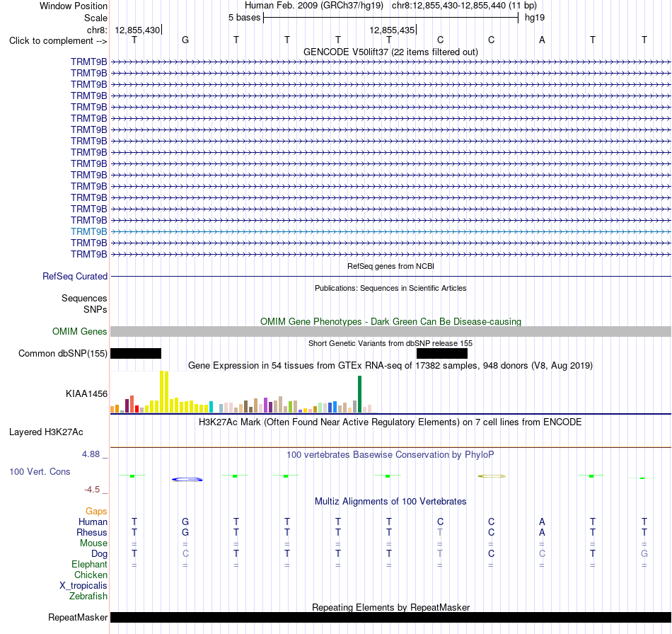The width and height of the screenshot is (672, 634).
Task: Open '100 vertebrates Basewise Conservation by PhyloP' title
Action: (390, 455)
